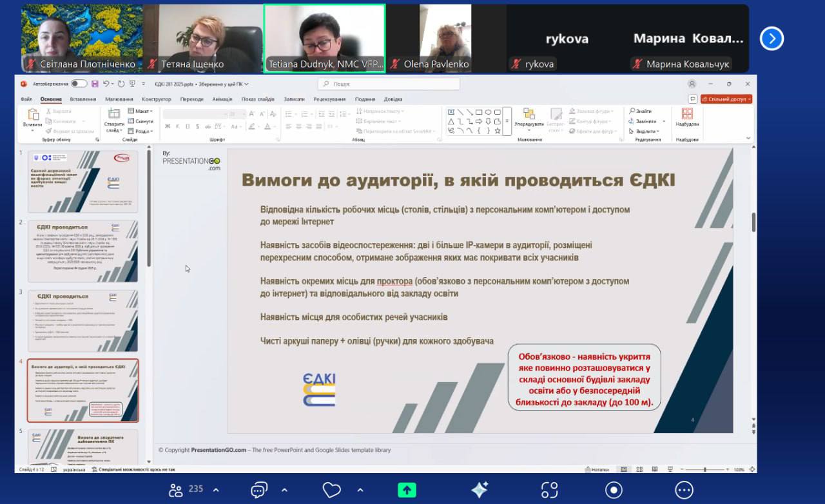
Task: Show next participants with the arrow button
Action: [772, 39]
